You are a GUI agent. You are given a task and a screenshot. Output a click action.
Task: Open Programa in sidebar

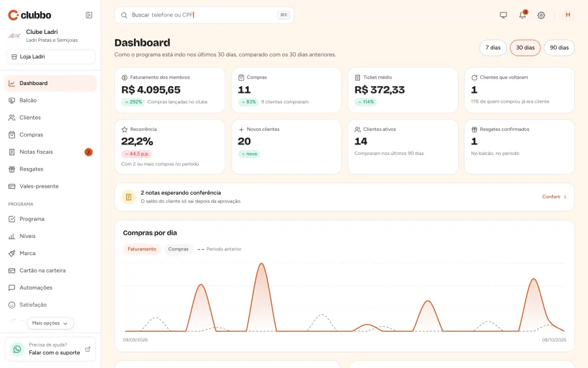(x=50, y=219)
